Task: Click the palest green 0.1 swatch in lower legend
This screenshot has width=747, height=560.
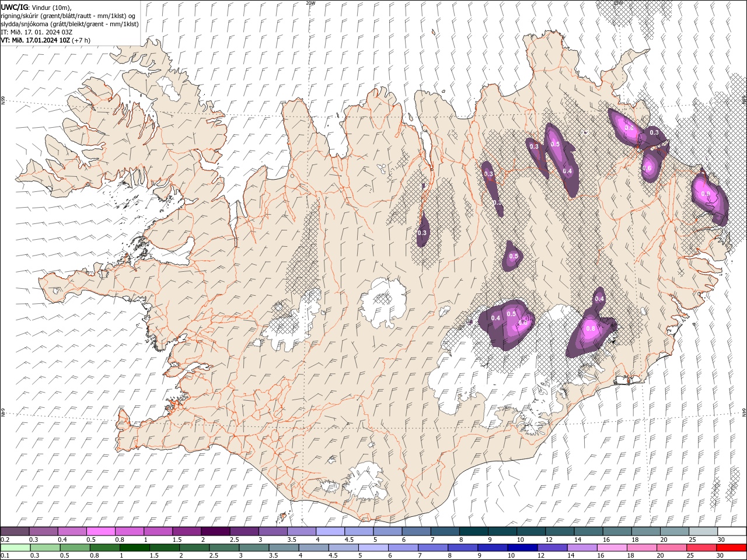Action: pyautogui.click(x=15, y=548)
